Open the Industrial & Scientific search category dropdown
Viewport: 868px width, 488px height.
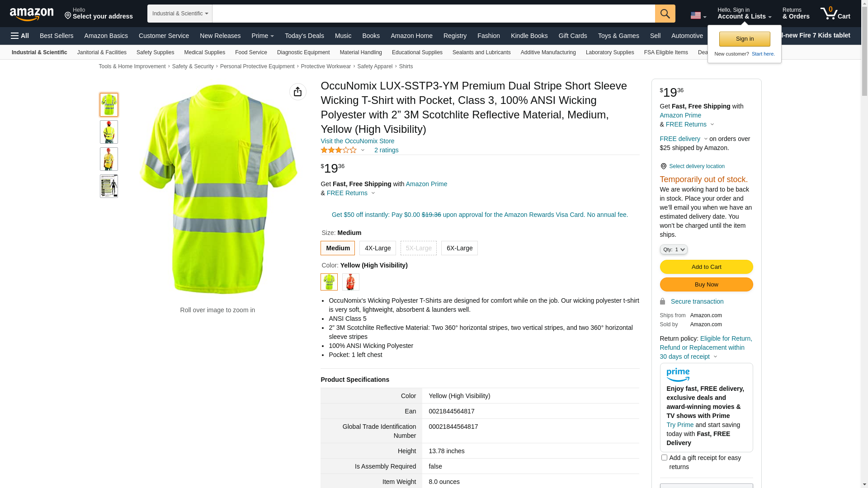pyautogui.click(x=180, y=14)
